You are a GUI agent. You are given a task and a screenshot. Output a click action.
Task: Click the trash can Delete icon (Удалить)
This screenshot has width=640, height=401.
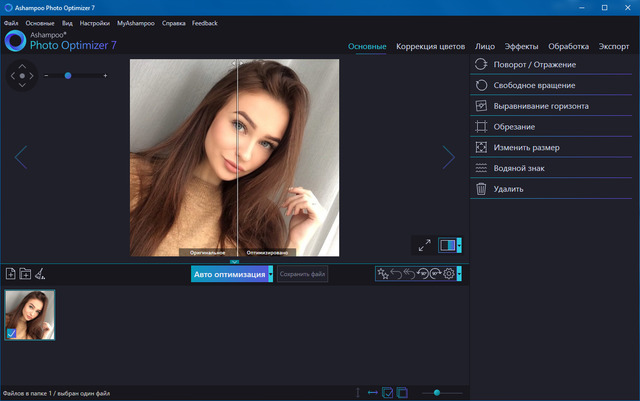point(481,189)
